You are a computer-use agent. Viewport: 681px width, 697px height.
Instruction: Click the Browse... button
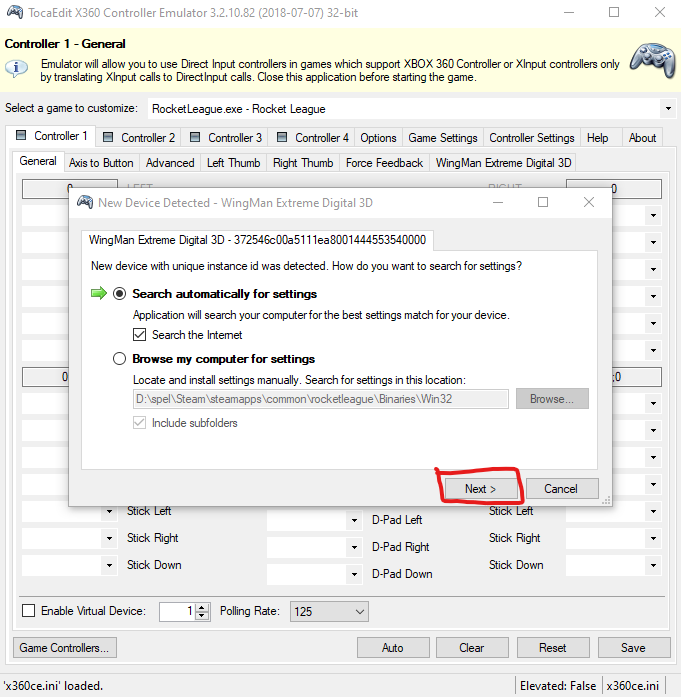552,399
